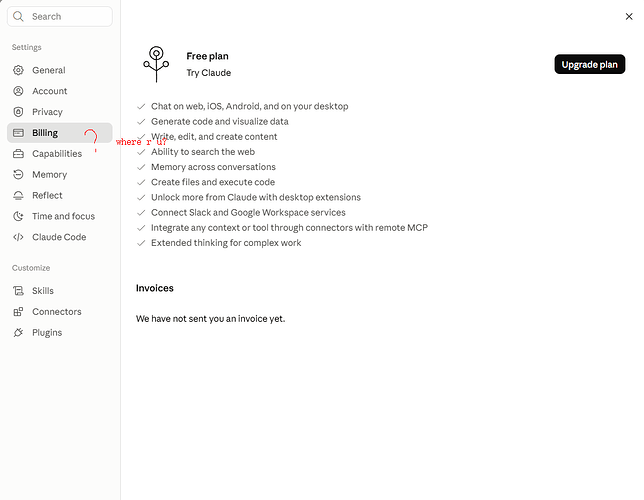Select Connectors under Customize
This screenshot has width=644, height=500.
60,312
